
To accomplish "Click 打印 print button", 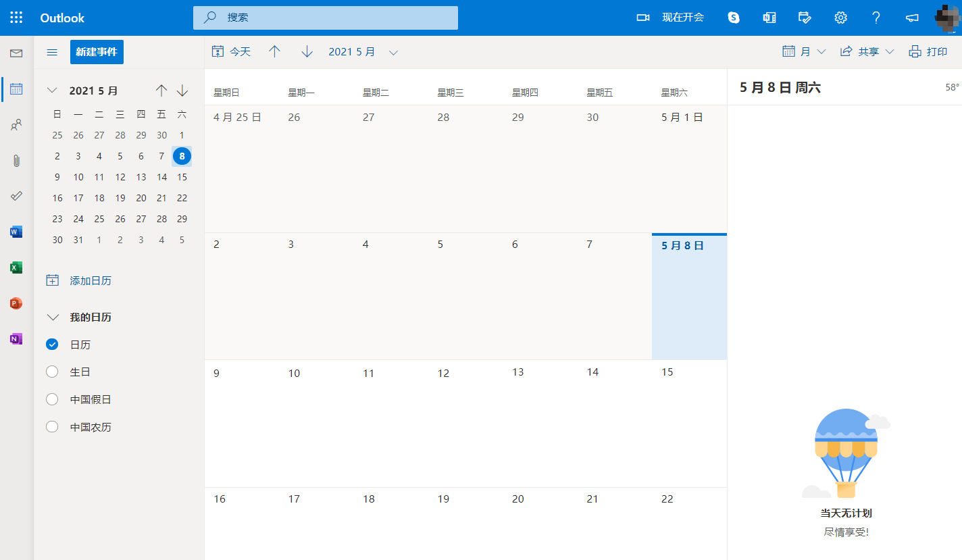I will click(x=929, y=51).
